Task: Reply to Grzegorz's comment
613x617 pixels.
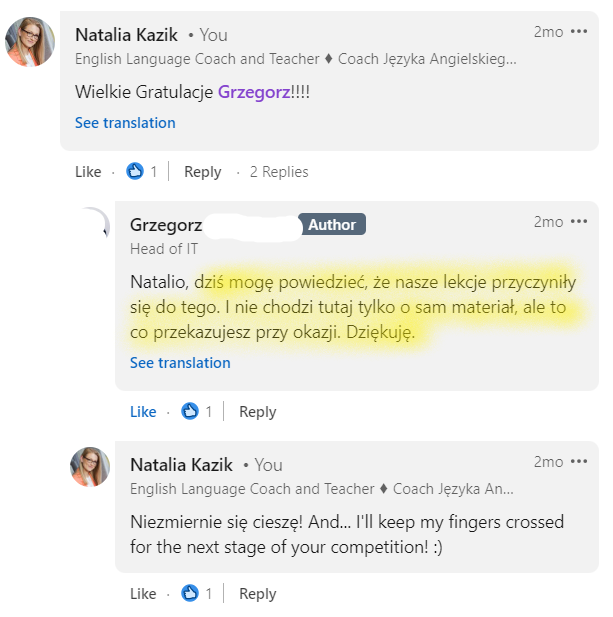Action: pos(257,412)
